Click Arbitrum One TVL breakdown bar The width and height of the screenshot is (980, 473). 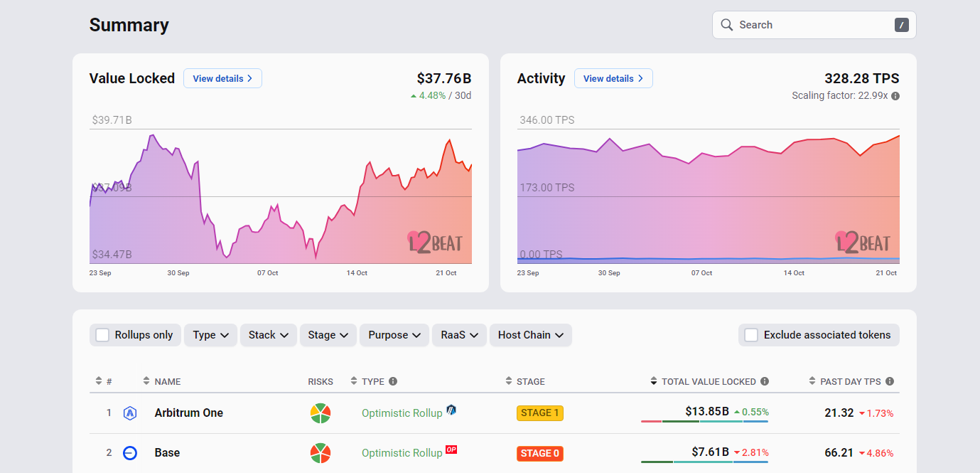coord(704,422)
